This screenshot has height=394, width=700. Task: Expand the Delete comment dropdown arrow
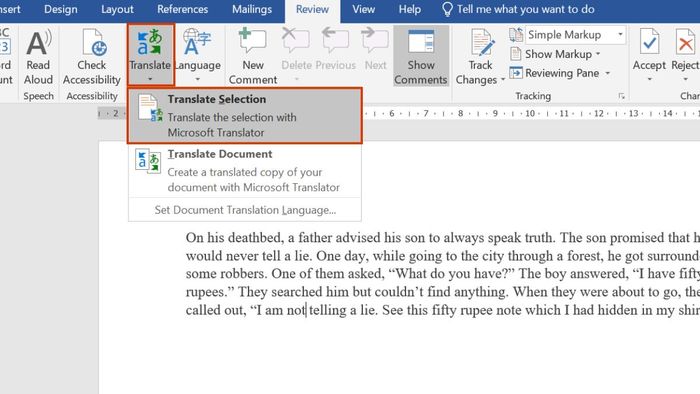coord(296,79)
